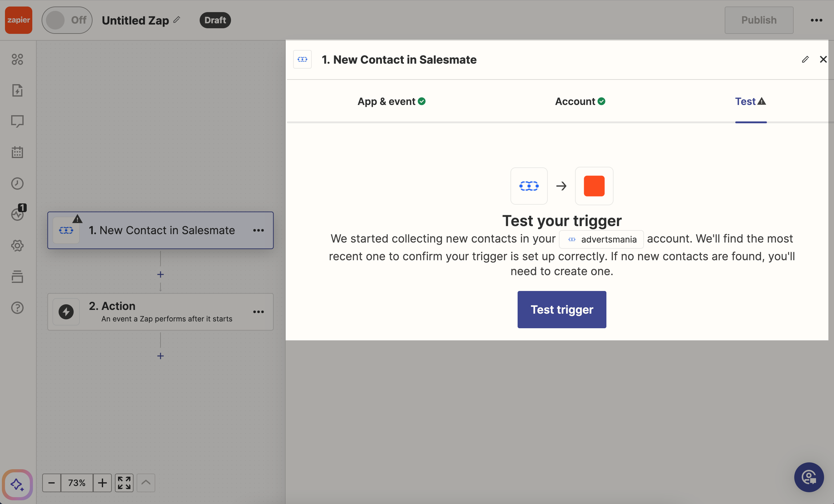
Task: Zoom in the canvas with plus button
Action: click(x=102, y=483)
